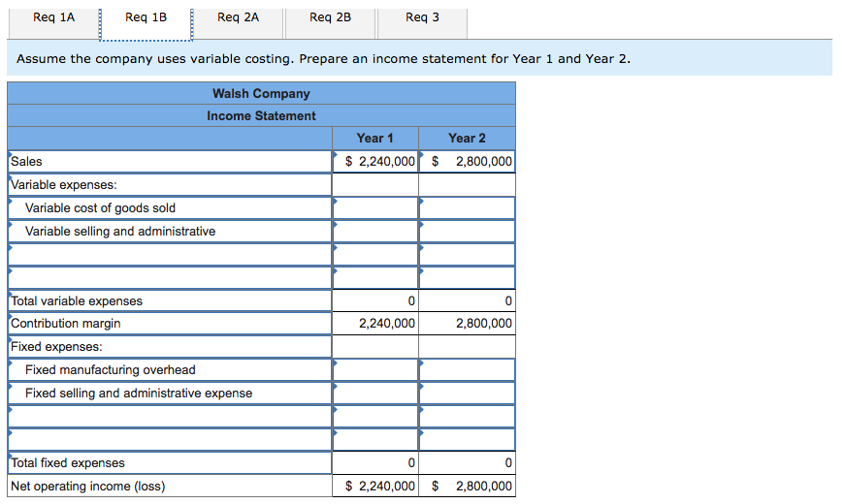The image size is (846, 504).
Task: Open the blank label dropdown under Fixed selling and administrative expense
Action: click(170, 416)
